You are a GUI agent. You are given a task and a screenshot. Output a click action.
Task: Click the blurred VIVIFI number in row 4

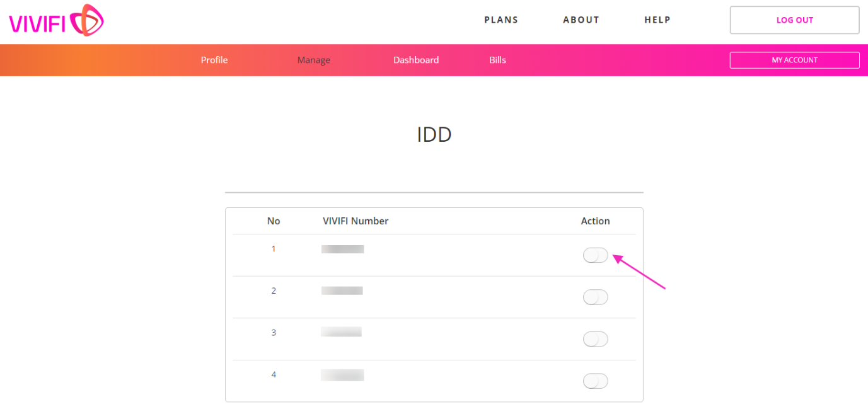click(x=342, y=375)
